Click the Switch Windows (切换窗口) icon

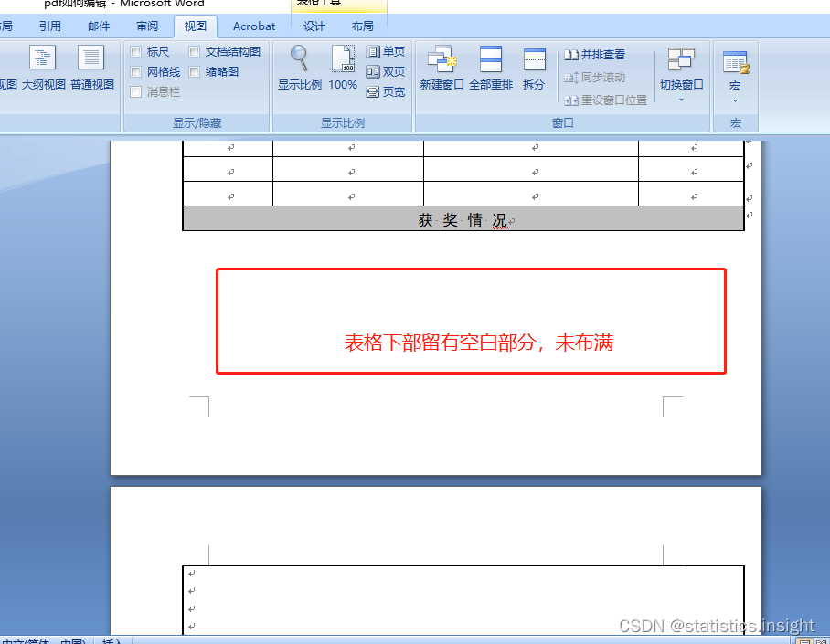pyautogui.click(x=681, y=59)
